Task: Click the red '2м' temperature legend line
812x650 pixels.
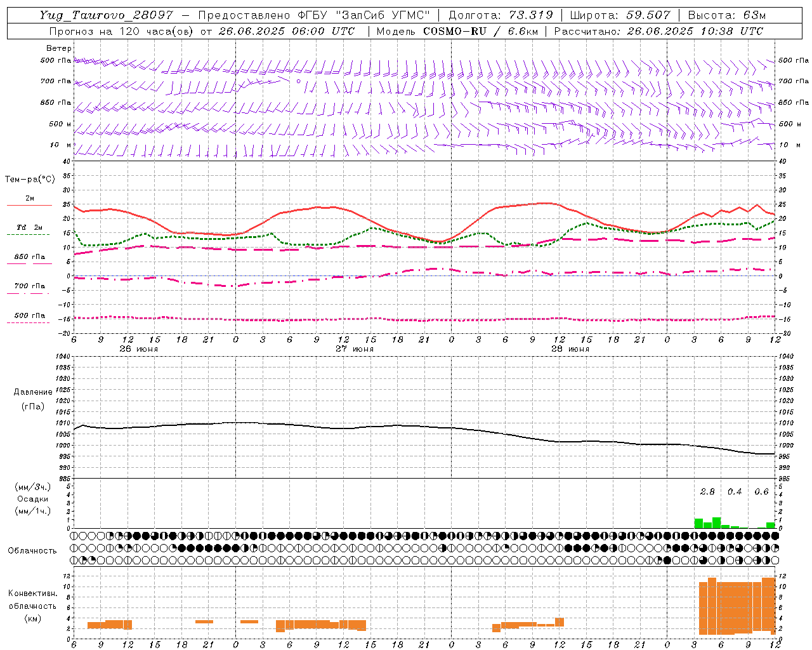Action: coord(29,205)
